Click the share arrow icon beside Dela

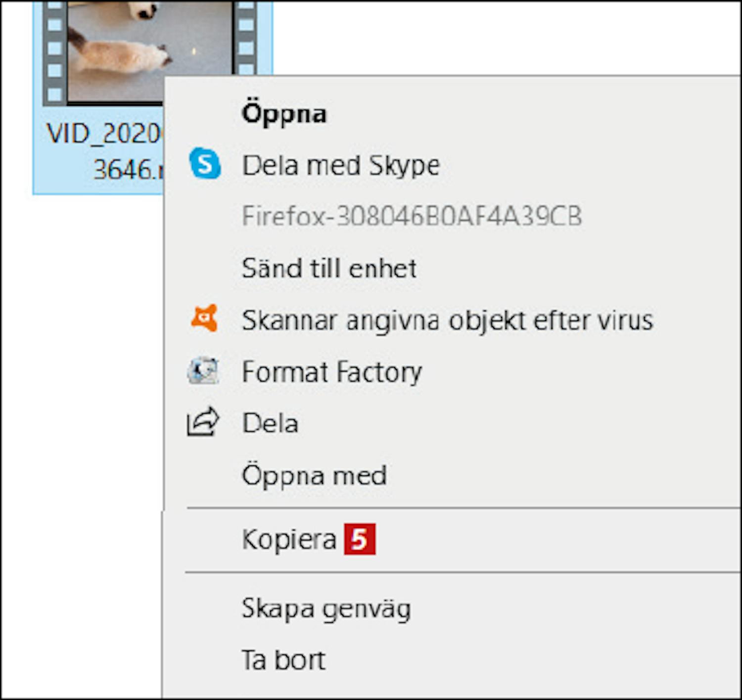click(x=203, y=422)
